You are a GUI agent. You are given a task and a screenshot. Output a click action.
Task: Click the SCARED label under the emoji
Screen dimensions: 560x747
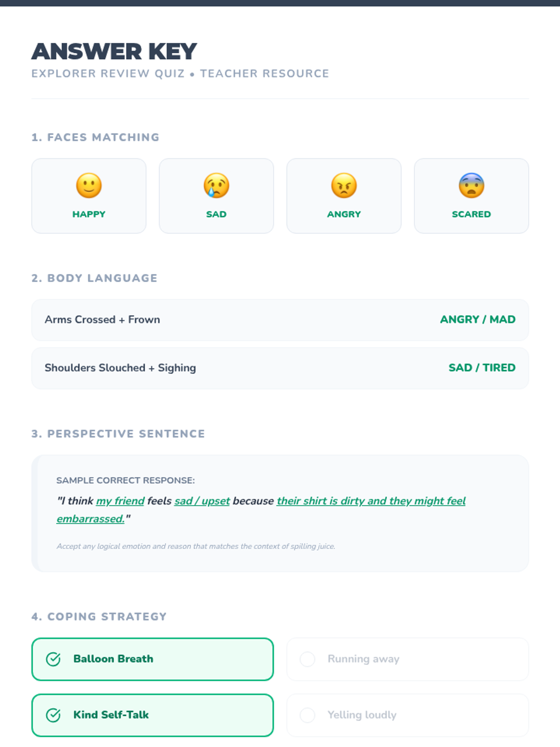tap(471, 214)
